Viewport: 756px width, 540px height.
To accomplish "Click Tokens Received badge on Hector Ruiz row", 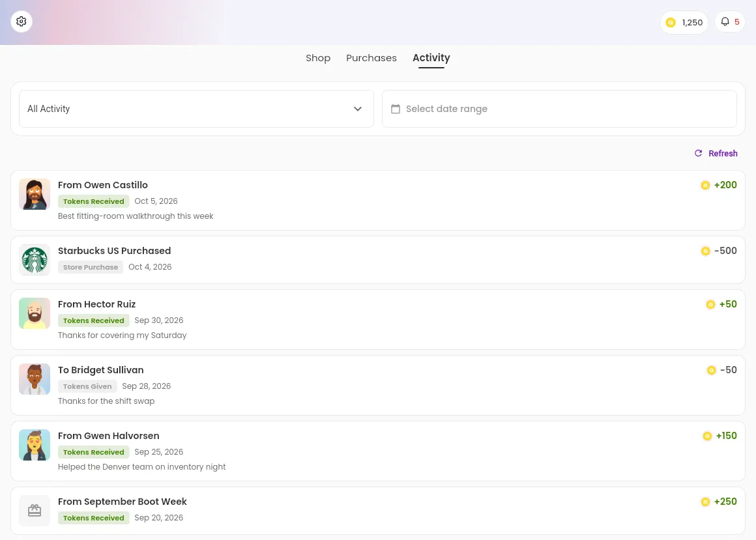I will coord(94,320).
